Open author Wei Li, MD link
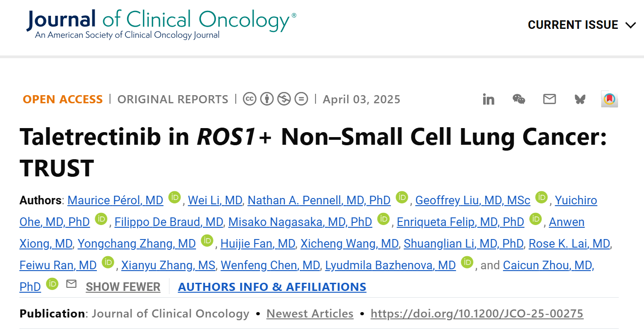The height and width of the screenshot is (336, 644). coord(215,200)
